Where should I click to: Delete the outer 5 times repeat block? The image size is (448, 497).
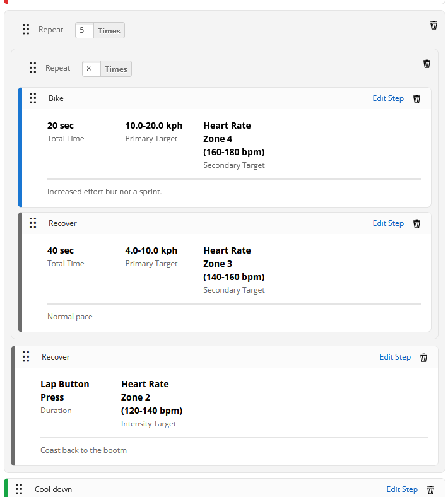[433, 25]
